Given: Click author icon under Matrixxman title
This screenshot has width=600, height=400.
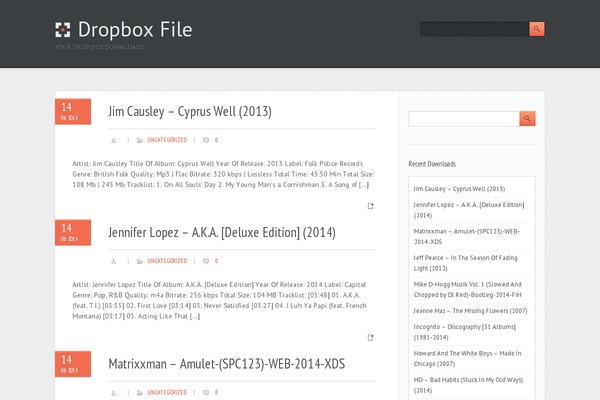Looking at the screenshot, I should pyautogui.click(x=113, y=393).
